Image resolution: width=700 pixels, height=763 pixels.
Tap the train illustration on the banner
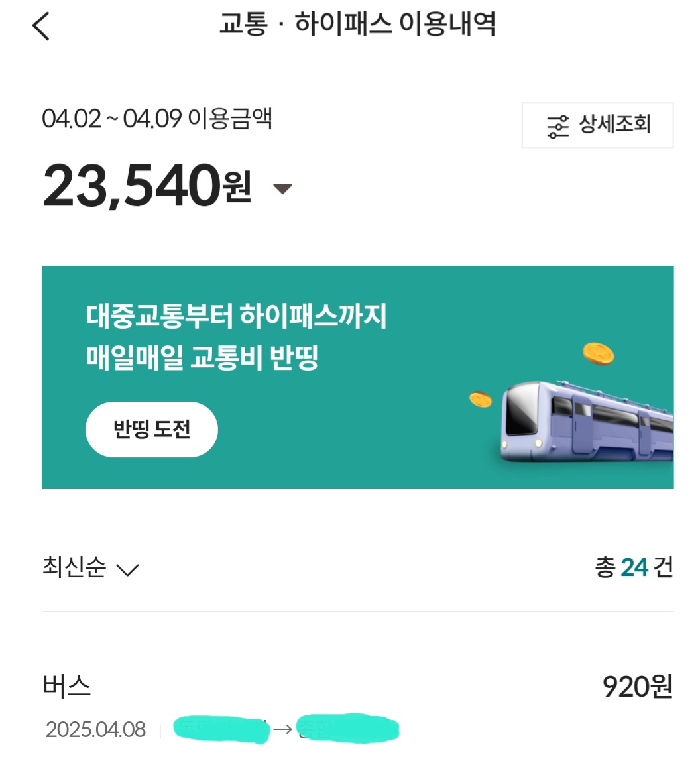(x=587, y=421)
